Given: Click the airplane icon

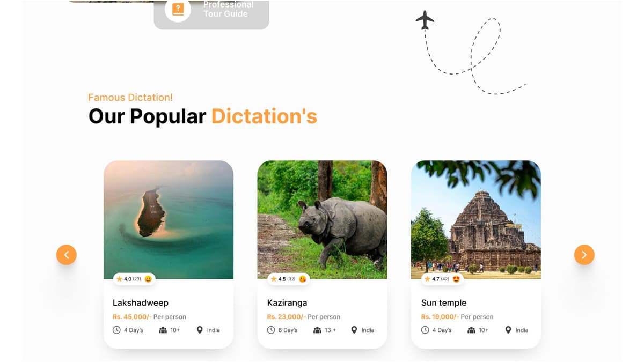Looking at the screenshot, I should [425, 20].
